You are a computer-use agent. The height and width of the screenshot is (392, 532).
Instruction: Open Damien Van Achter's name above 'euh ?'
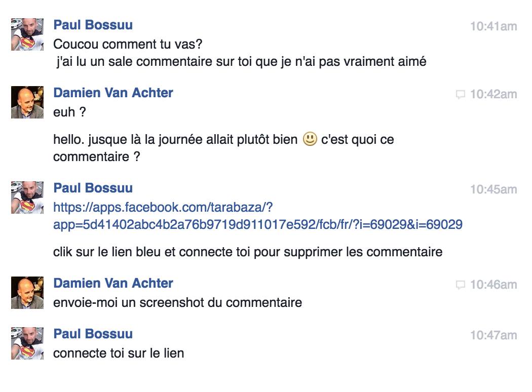coord(113,93)
